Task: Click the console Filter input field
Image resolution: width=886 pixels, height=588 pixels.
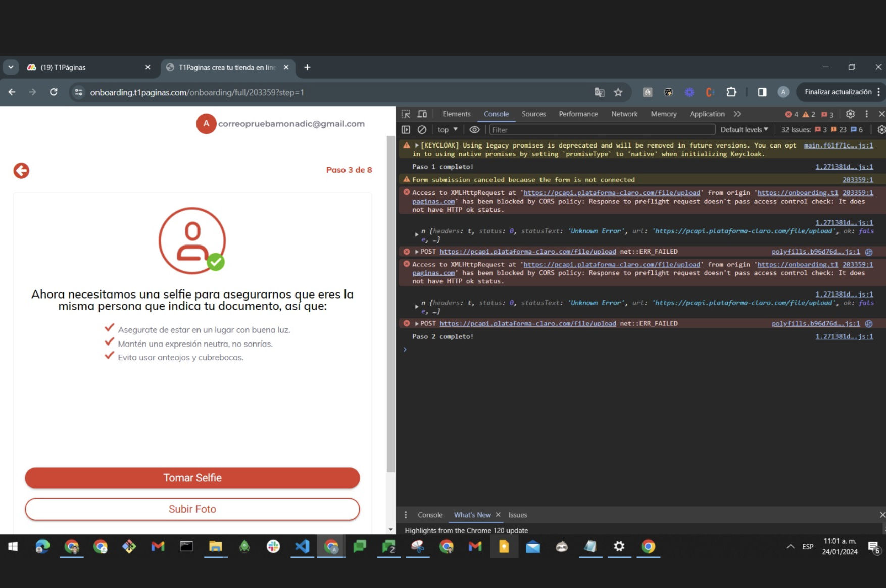Action: pyautogui.click(x=601, y=130)
